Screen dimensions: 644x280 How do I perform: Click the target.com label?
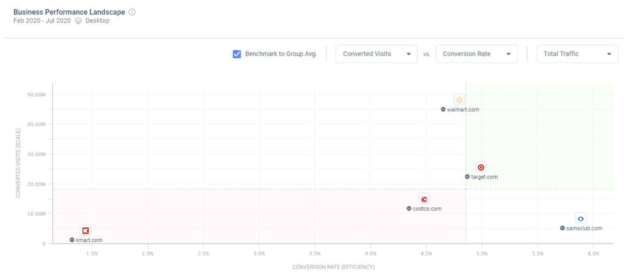(484, 177)
